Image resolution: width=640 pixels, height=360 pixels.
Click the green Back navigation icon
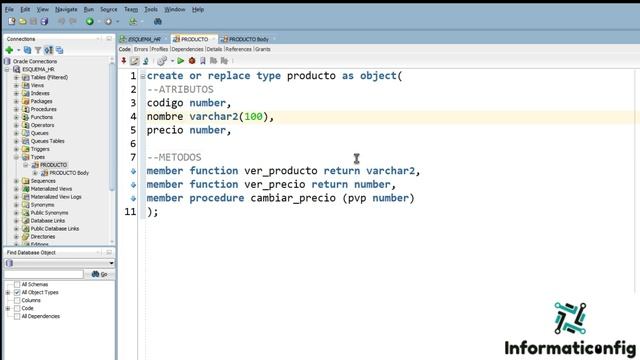(90, 21)
